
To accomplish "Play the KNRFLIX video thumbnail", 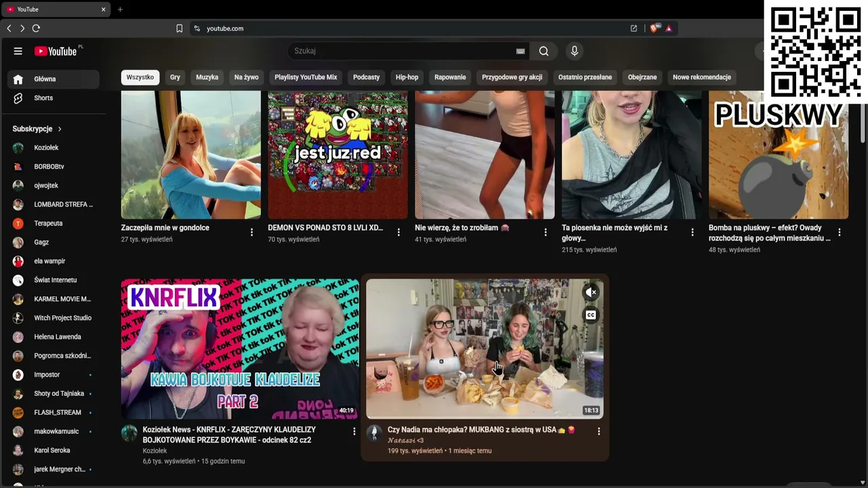I will point(240,349).
